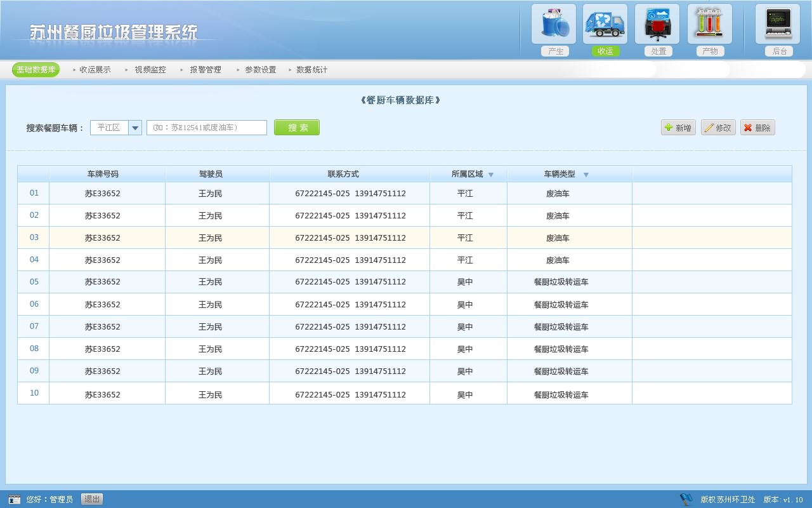This screenshot has height=508, width=812.
Task: Focus the vehicle search input field
Action: coord(207,128)
